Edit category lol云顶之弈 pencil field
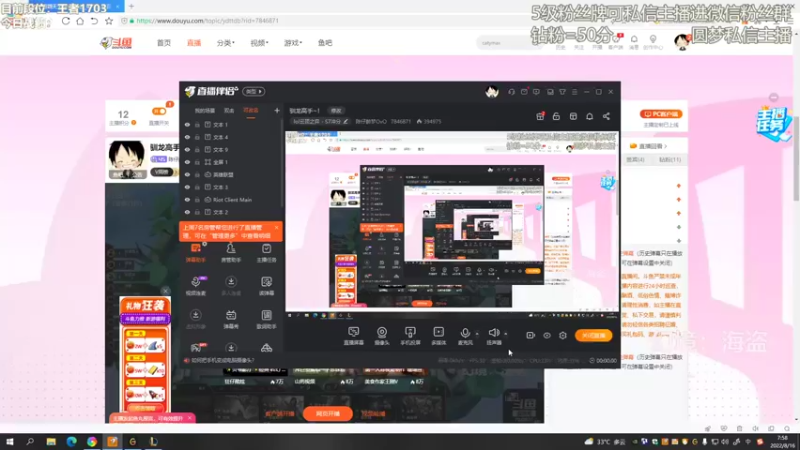 click(x=320, y=121)
